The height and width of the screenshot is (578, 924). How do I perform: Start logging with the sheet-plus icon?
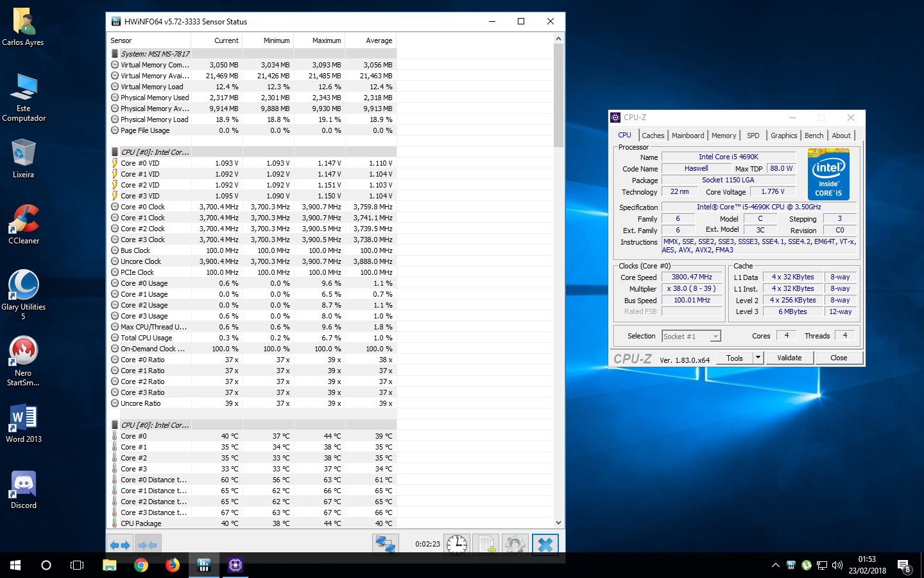pos(486,545)
